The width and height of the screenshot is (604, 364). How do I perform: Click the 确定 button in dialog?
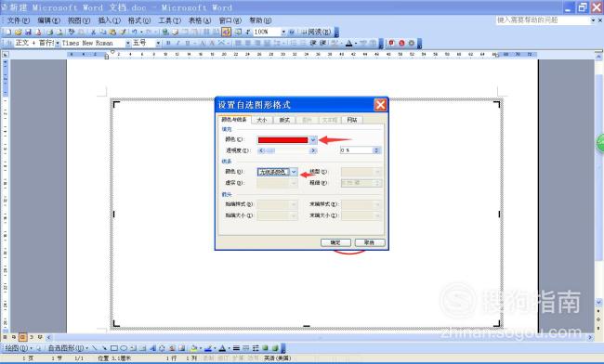(x=335, y=242)
